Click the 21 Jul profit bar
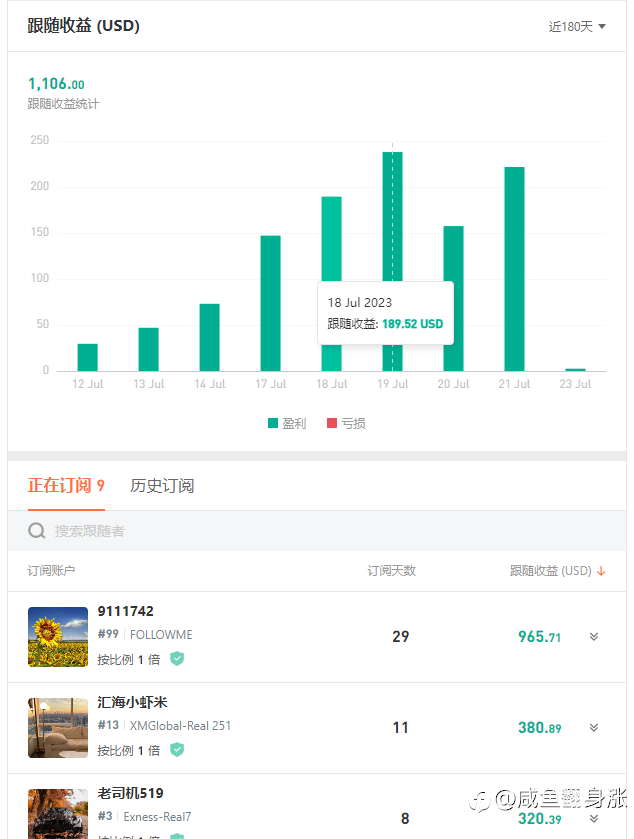The height and width of the screenshot is (839, 634). click(515, 269)
